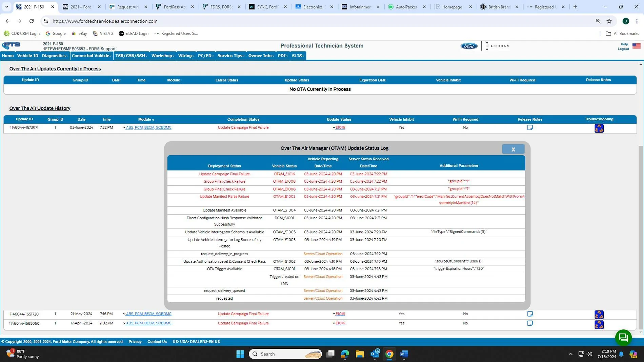This screenshot has height=362, width=644.
Task: Click the Logout link
Action: coord(623,48)
